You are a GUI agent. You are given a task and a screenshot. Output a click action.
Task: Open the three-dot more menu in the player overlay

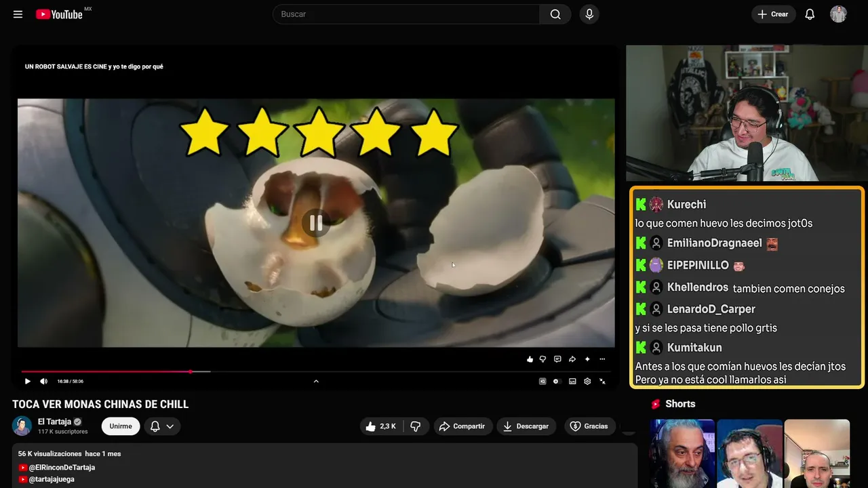pos(602,359)
